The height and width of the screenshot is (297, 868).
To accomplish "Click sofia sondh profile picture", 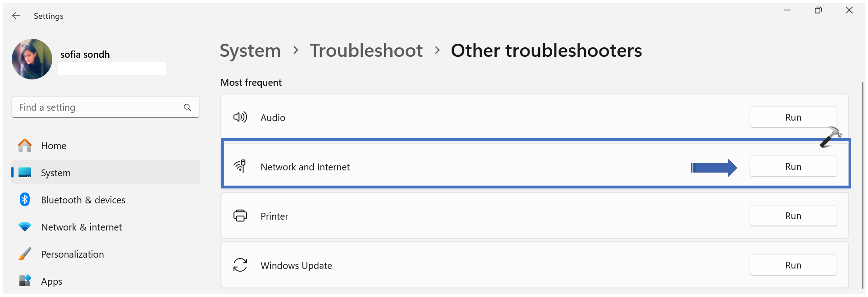I will (32, 59).
